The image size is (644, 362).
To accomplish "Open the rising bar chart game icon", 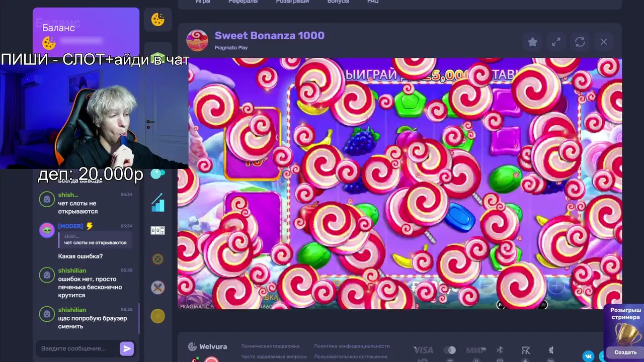I will [158, 202].
